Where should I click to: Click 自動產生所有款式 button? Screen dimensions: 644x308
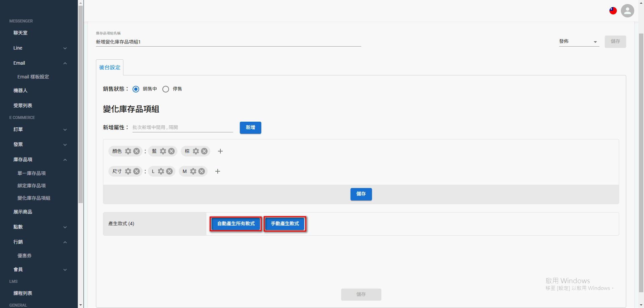(236, 224)
